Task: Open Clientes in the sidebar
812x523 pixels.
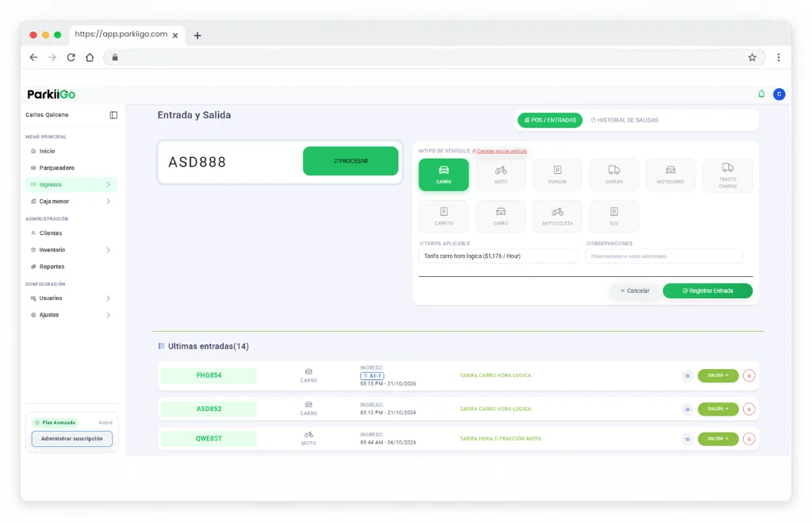Action: 50,233
